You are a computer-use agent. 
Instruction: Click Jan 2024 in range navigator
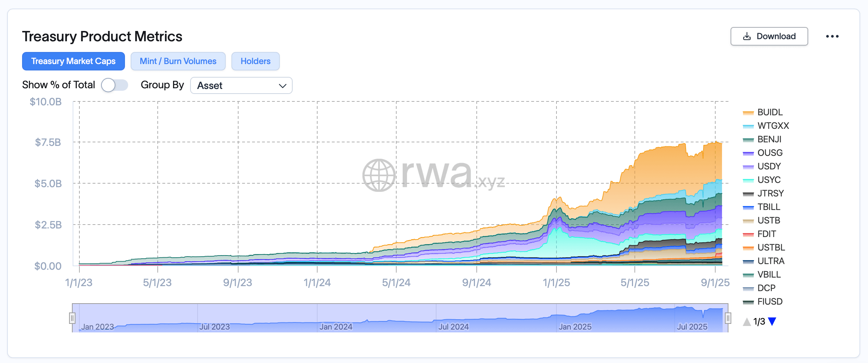(335, 326)
